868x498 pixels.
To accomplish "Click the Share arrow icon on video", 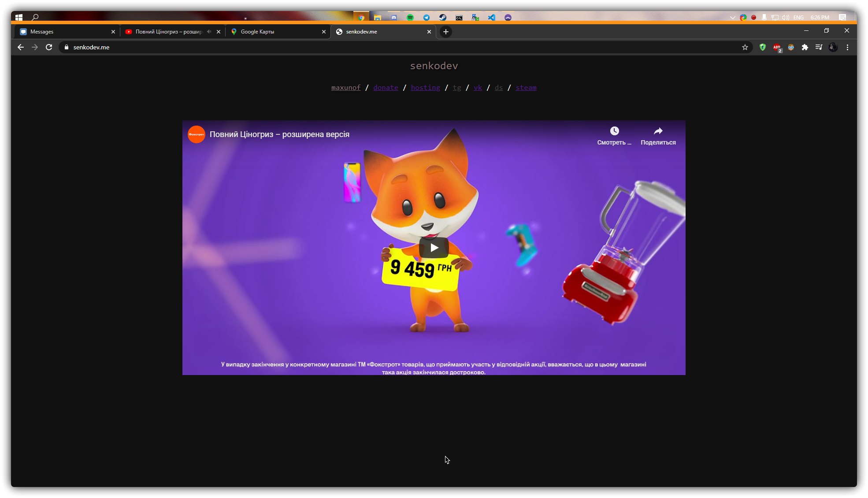I will coord(658,131).
